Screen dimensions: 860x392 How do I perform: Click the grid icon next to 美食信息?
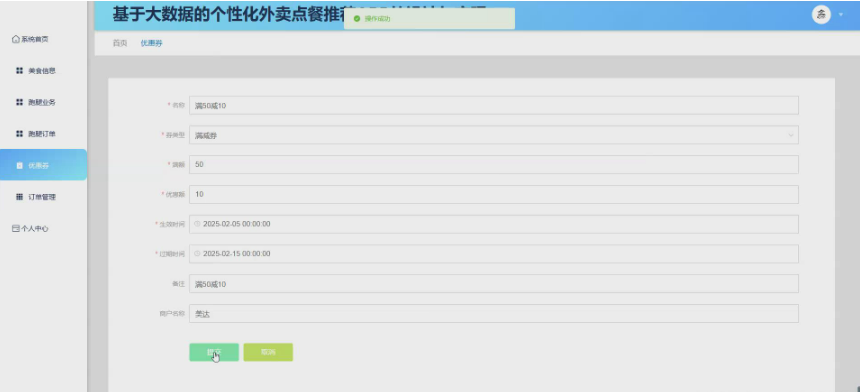click(19, 71)
